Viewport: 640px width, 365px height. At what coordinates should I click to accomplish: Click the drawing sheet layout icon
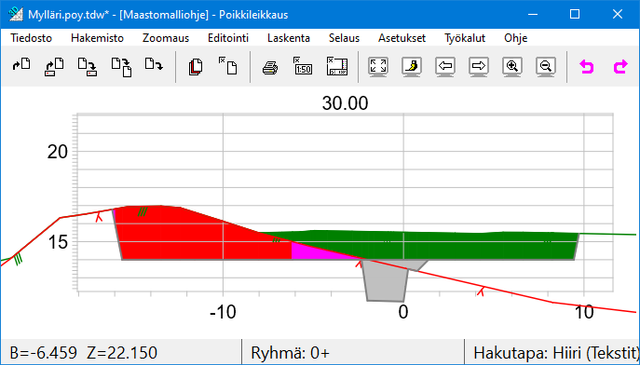(337, 67)
